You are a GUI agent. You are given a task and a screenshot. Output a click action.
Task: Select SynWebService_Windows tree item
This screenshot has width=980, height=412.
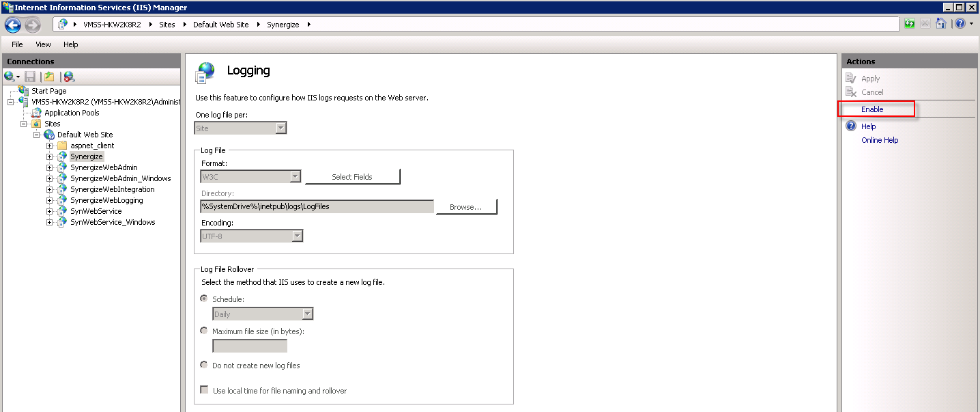(x=113, y=222)
